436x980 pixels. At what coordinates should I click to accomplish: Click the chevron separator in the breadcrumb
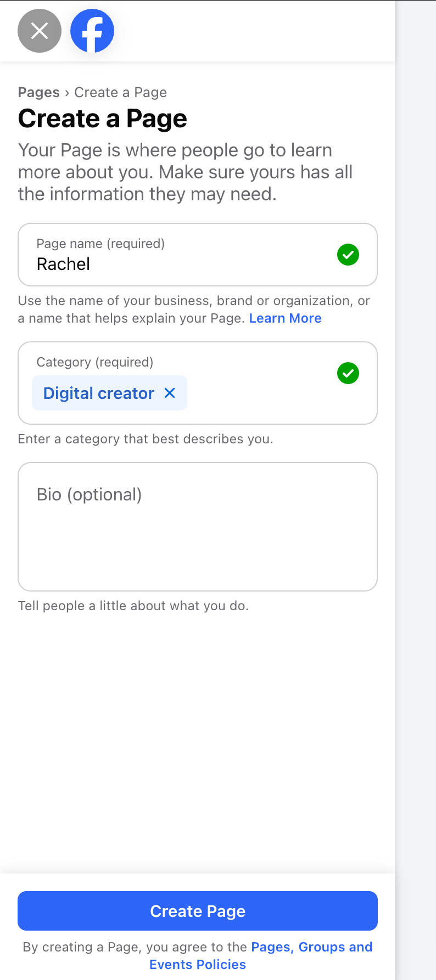(x=67, y=92)
